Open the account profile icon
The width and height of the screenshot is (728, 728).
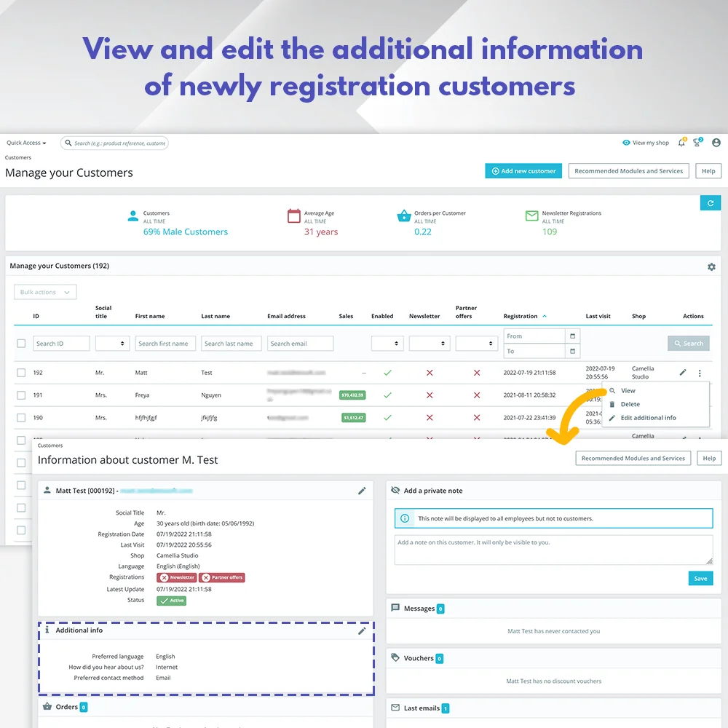pyautogui.click(x=716, y=143)
